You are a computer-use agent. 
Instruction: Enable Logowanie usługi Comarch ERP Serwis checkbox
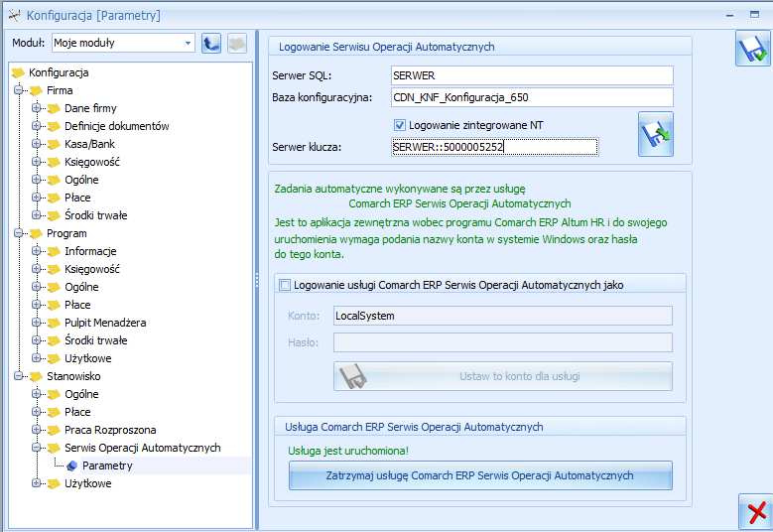tap(285, 285)
